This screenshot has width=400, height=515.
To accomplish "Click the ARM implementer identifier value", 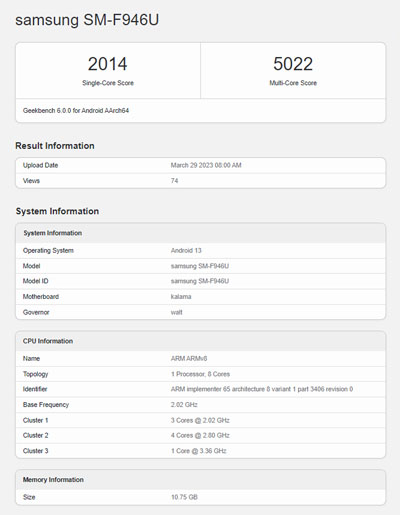I will [262, 389].
